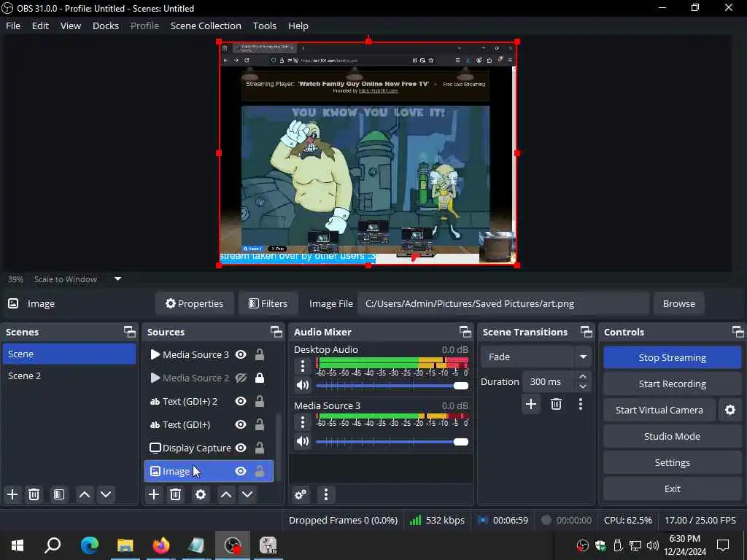The width and height of the screenshot is (747, 560).
Task: Open source properties gear in Sources toolbar
Action: pos(201,494)
